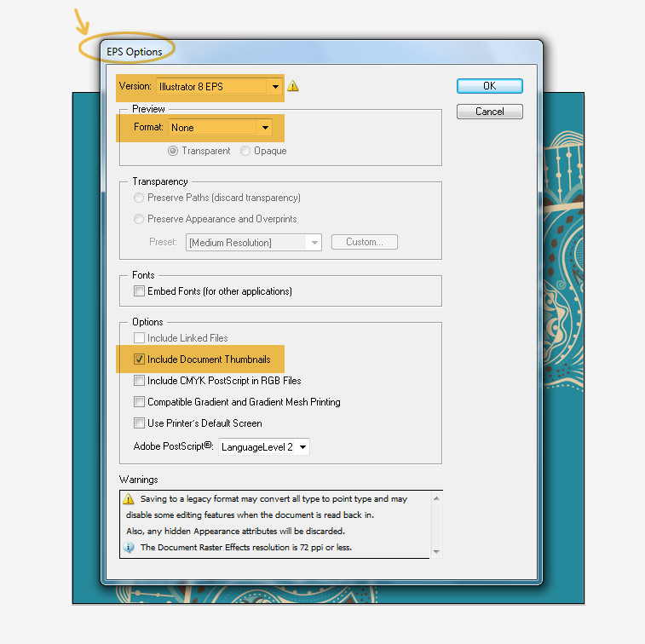Select Preserve Paths (discard transparency) option
The image size is (645, 644).
click(139, 198)
